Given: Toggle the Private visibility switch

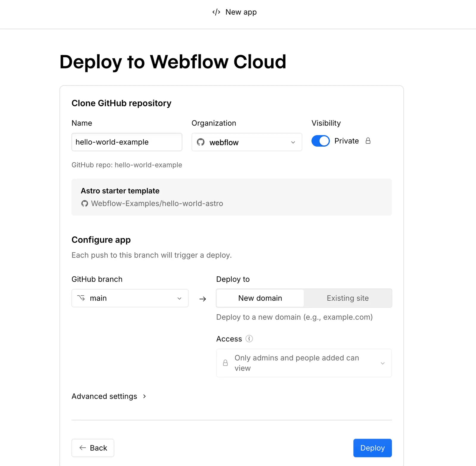Looking at the screenshot, I should click(320, 141).
